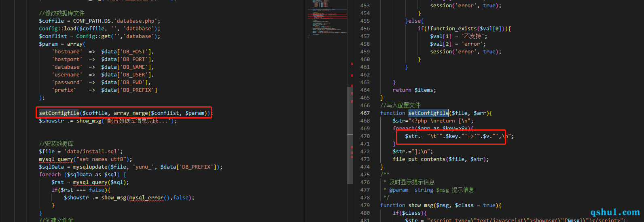
Task: Click the highlighted setConfigfile function name on line 467
Action: point(428,113)
